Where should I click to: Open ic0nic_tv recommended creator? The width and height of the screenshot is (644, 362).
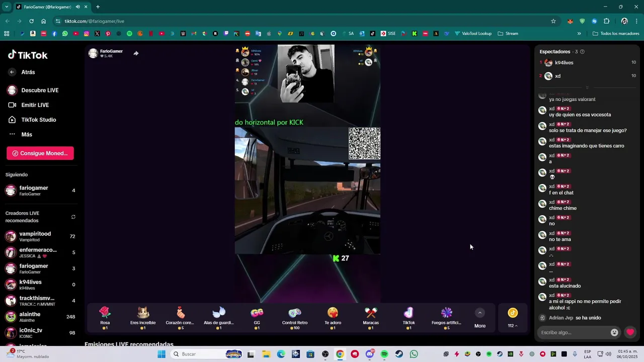point(40,333)
